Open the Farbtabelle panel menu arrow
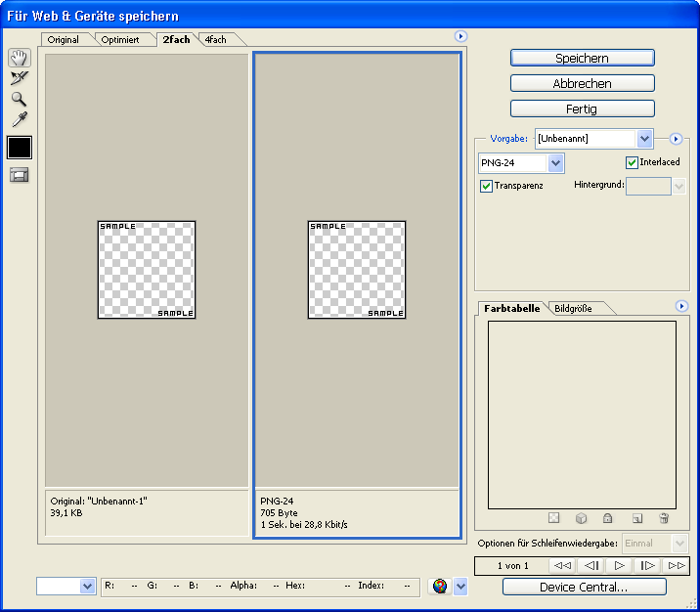 (x=681, y=306)
